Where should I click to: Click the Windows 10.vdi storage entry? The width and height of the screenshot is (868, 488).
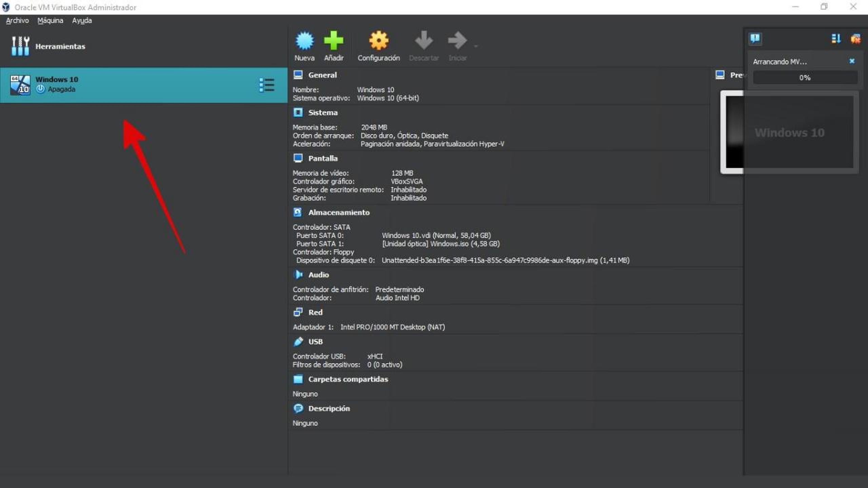(436, 235)
